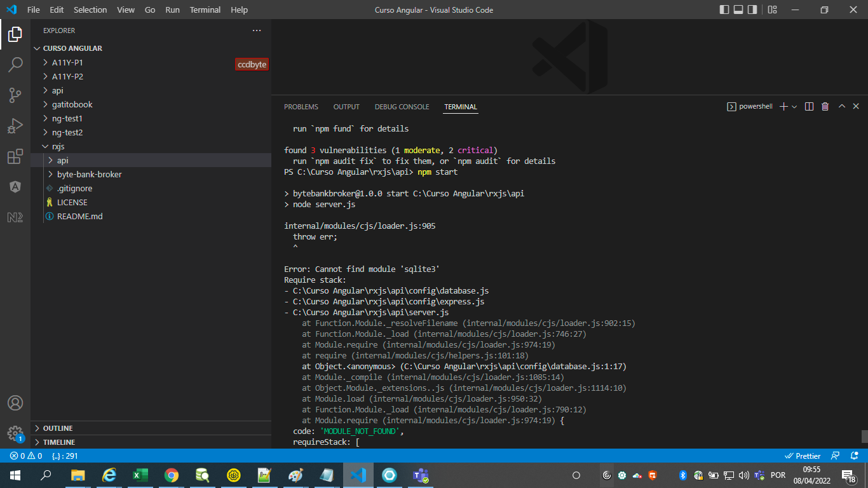868x488 pixels.
Task: Open the notifications bell in status bar
Action: [854, 456]
